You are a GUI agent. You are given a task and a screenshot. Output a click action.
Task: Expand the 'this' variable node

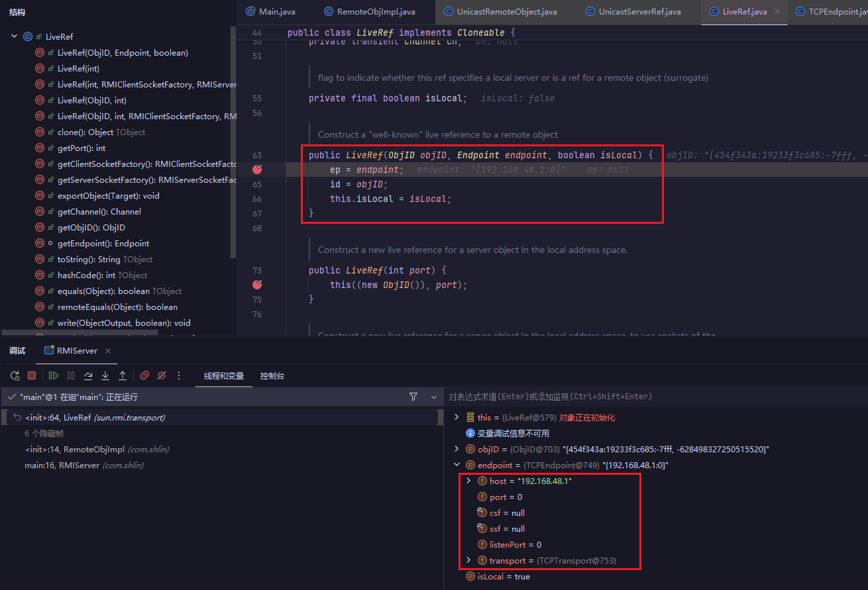coord(456,417)
